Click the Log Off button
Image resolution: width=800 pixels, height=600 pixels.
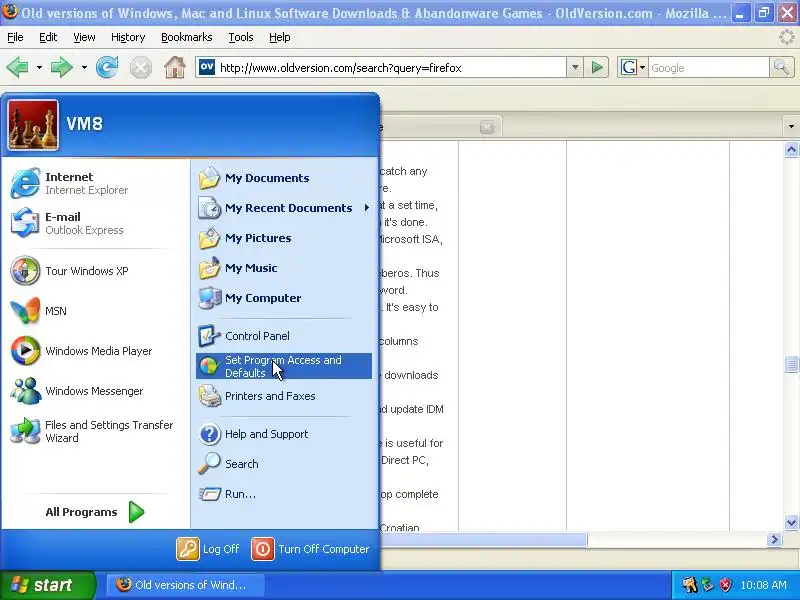pyautogui.click(x=208, y=549)
